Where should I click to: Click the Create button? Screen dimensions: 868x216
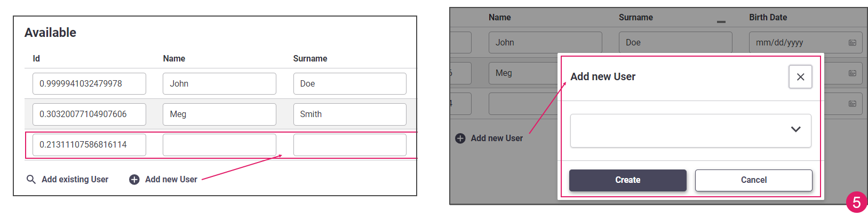pos(627,180)
